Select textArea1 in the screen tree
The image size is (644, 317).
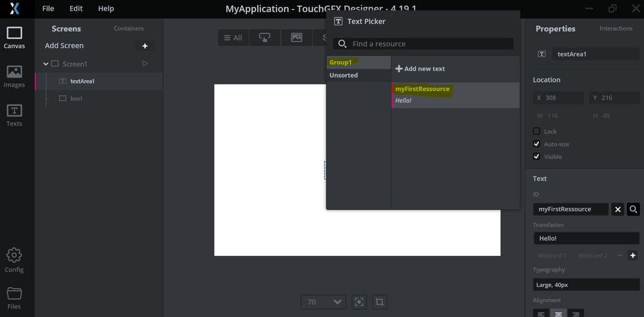click(x=99, y=81)
